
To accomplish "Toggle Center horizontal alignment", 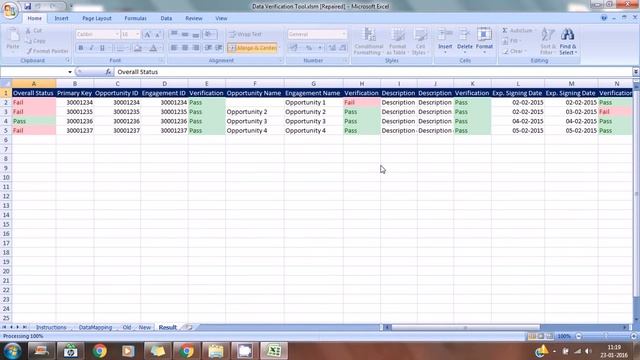I will [x=185, y=48].
